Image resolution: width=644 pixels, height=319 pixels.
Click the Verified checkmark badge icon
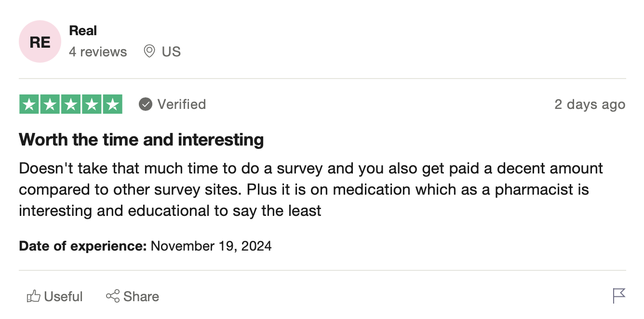146,104
